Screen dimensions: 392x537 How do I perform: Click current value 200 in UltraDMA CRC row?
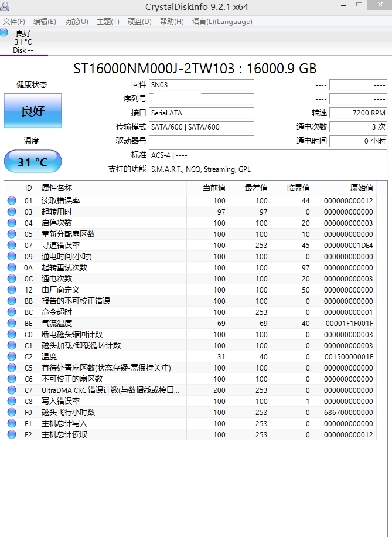220,390
